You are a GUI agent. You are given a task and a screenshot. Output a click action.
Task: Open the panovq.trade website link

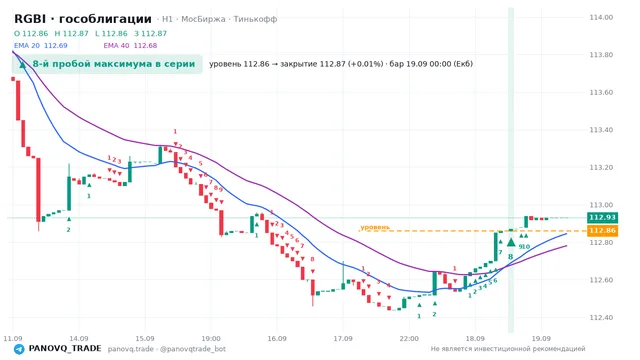131,349
